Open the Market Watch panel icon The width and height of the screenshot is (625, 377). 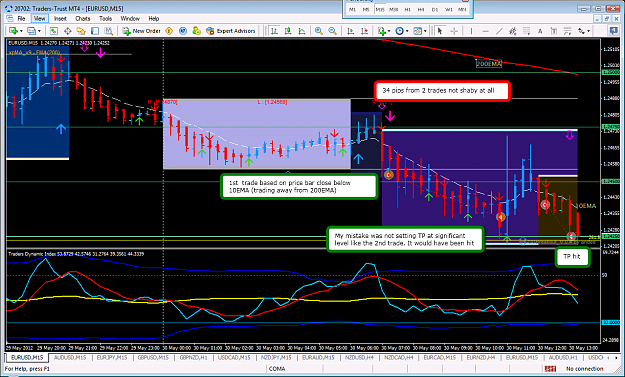click(x=53, y=31)
